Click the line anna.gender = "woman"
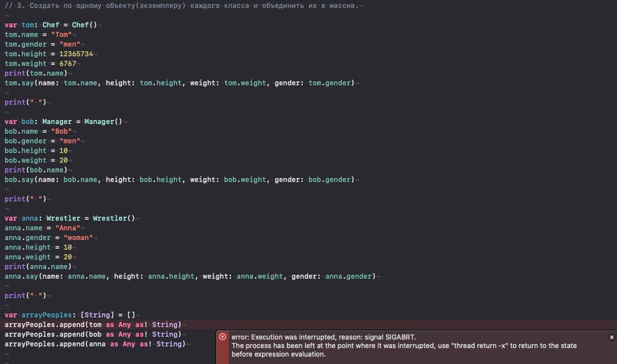This screenshot has width=617, height=364. coord(49,238)
